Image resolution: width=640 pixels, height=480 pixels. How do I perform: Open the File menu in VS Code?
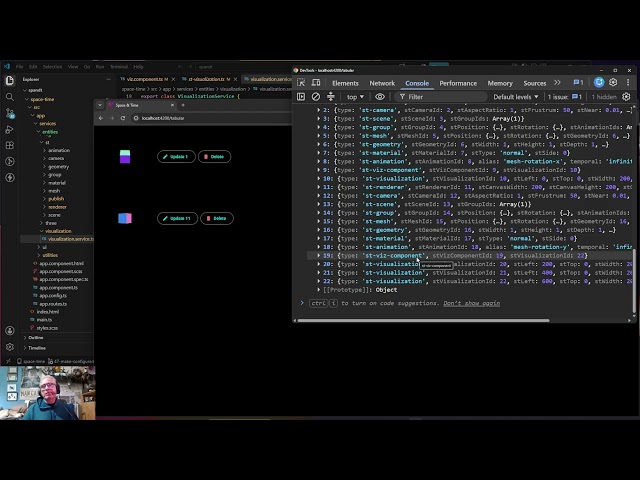[x=20, y=67]
